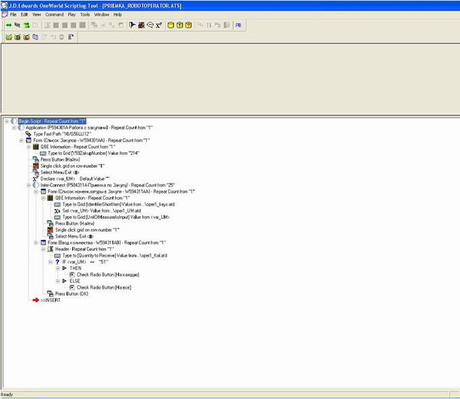460x399 pixels.
Task: Open the Help menu
Action: (117, 15)
